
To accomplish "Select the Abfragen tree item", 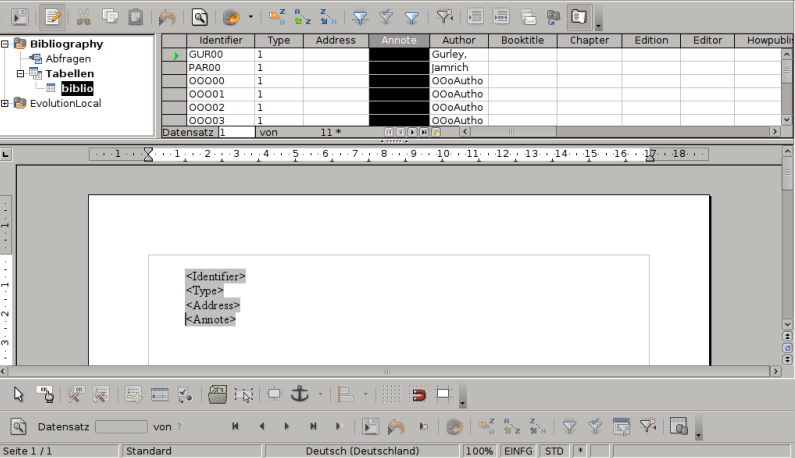I will [x=68, y=59].
